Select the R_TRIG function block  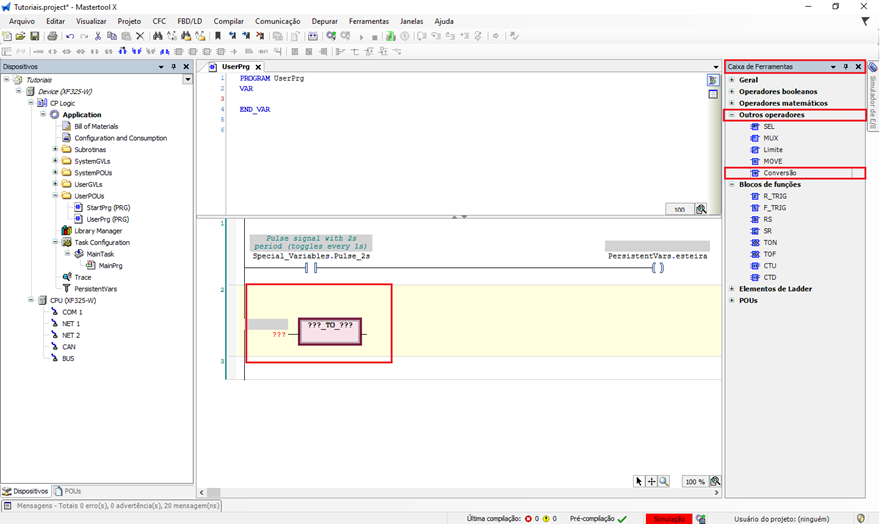[773, 196]
